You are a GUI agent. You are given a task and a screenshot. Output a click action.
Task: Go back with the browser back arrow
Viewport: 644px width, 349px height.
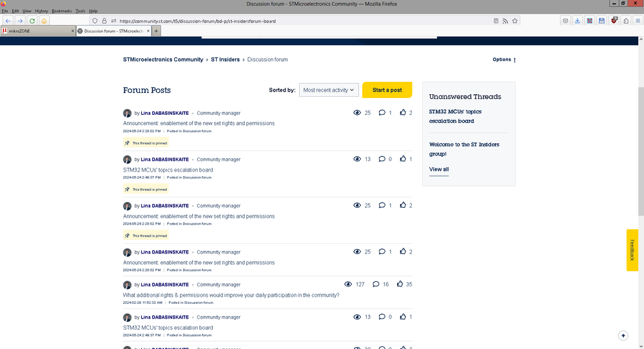(8, 21)
